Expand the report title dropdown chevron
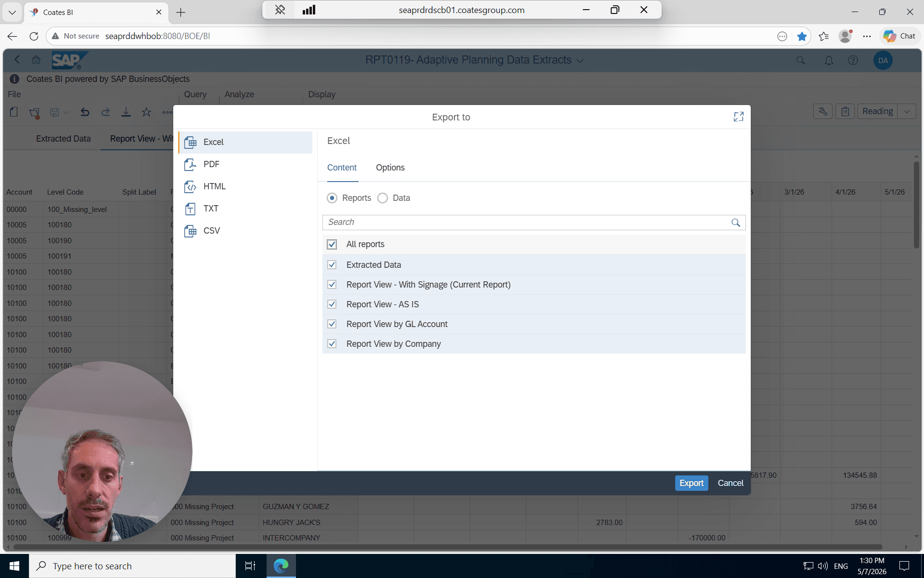This screenshot has height=578, width=924. [x=580, y=61]
